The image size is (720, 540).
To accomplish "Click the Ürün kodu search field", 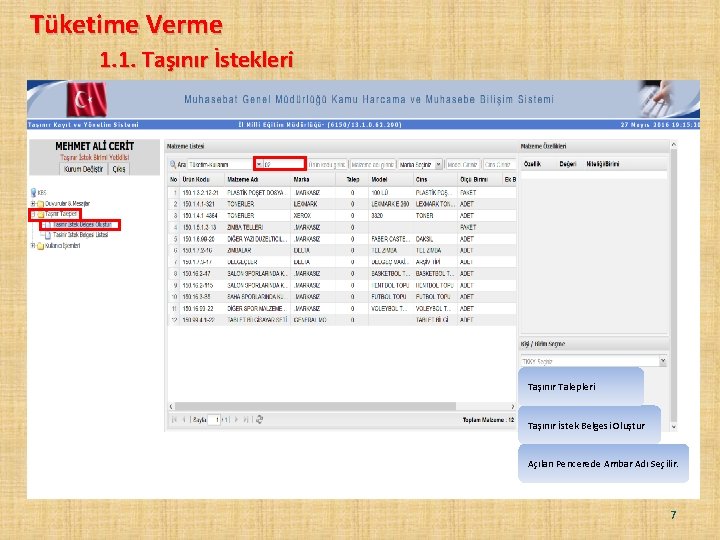I will [327, 164].
